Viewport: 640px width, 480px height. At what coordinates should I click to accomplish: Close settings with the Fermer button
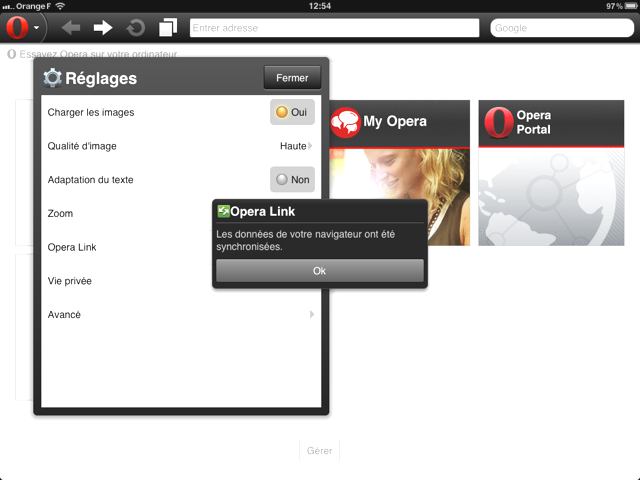[x=292, y=78]
